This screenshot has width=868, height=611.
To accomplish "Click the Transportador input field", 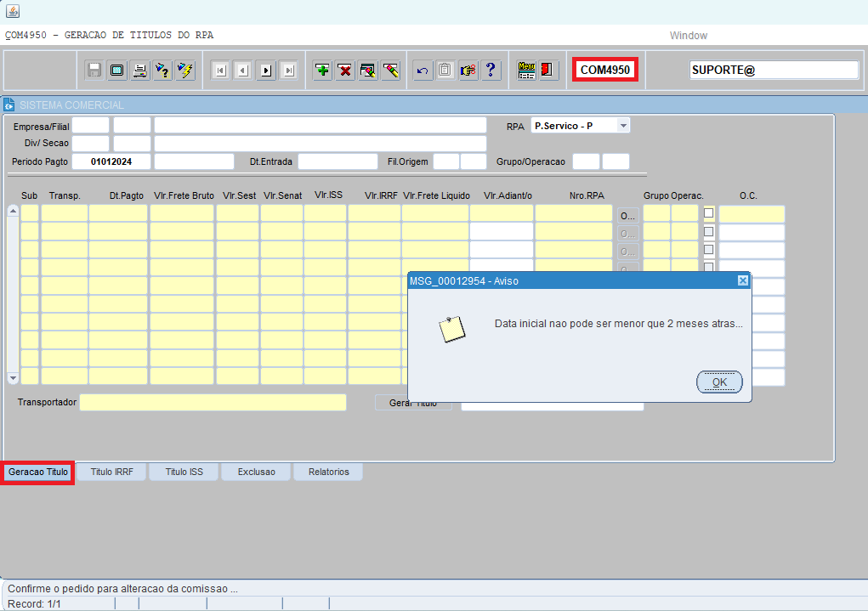I will click(213, 402).
